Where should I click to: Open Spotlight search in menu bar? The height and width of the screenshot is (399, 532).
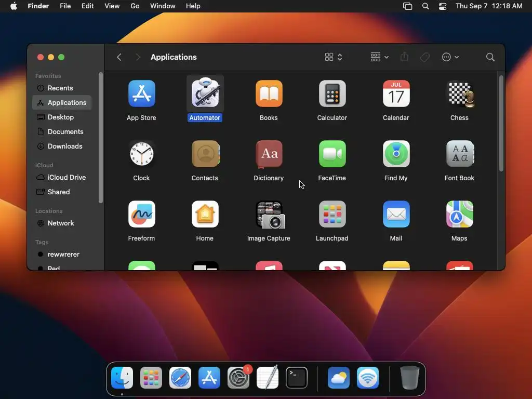pyautogui.click(x=425, y=6)
